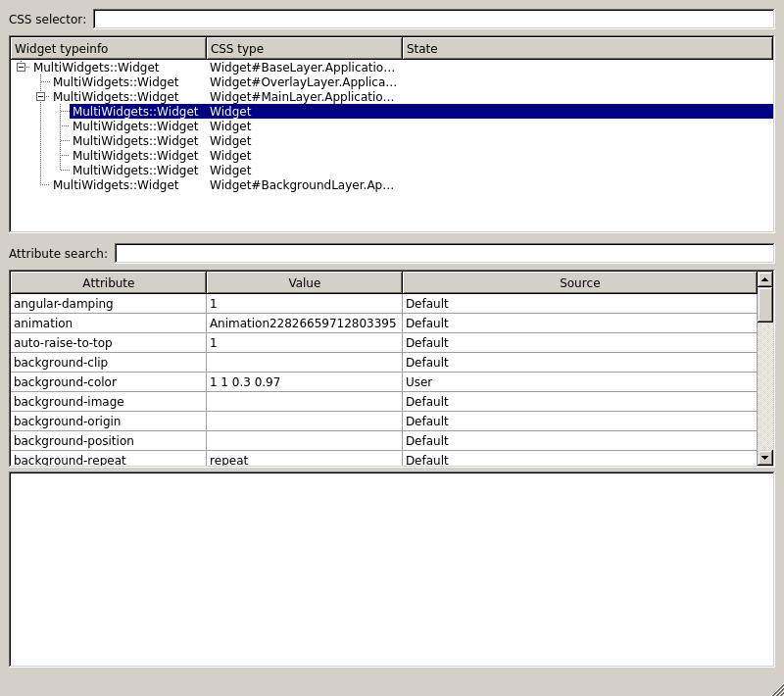Click the background-origin attribute cell
784x696 pixels.
pyautogui.click(x=108, y=421)
